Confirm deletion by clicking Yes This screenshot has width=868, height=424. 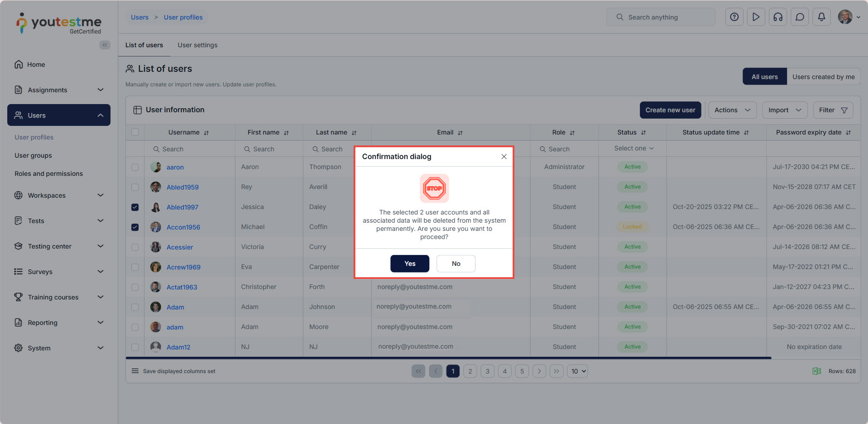tap(409, 264)
